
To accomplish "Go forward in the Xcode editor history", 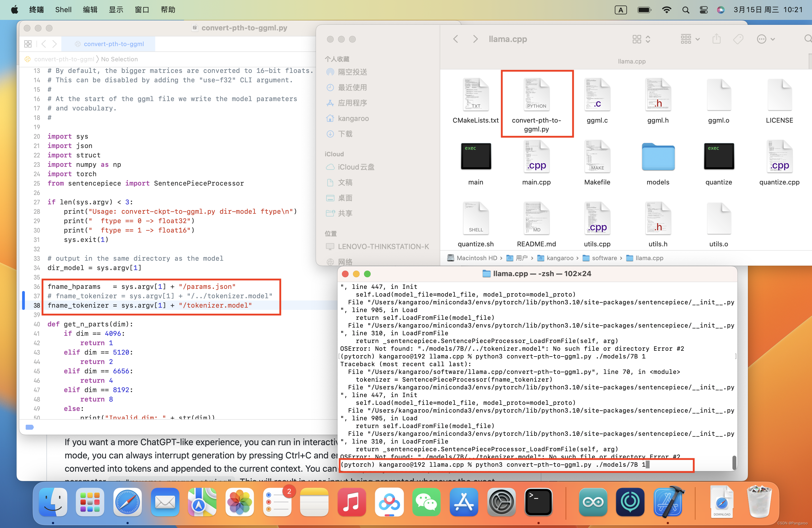I will coord(55,44).
